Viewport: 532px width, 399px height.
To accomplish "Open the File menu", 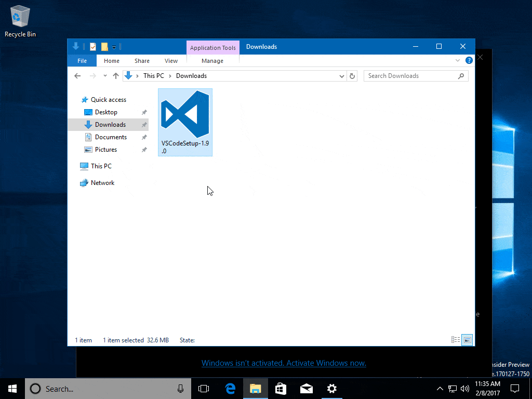I will (x=82, y=60).
